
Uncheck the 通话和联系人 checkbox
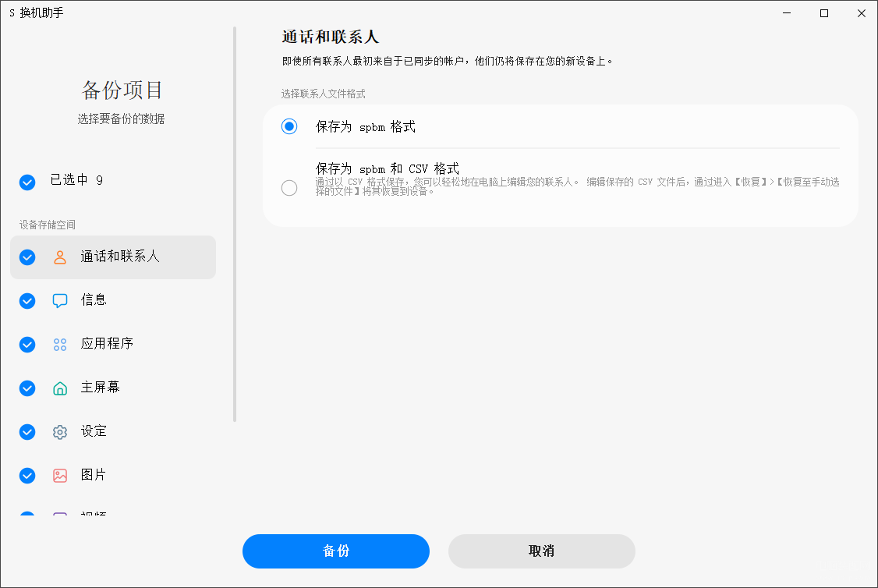[x=27, y=257]
